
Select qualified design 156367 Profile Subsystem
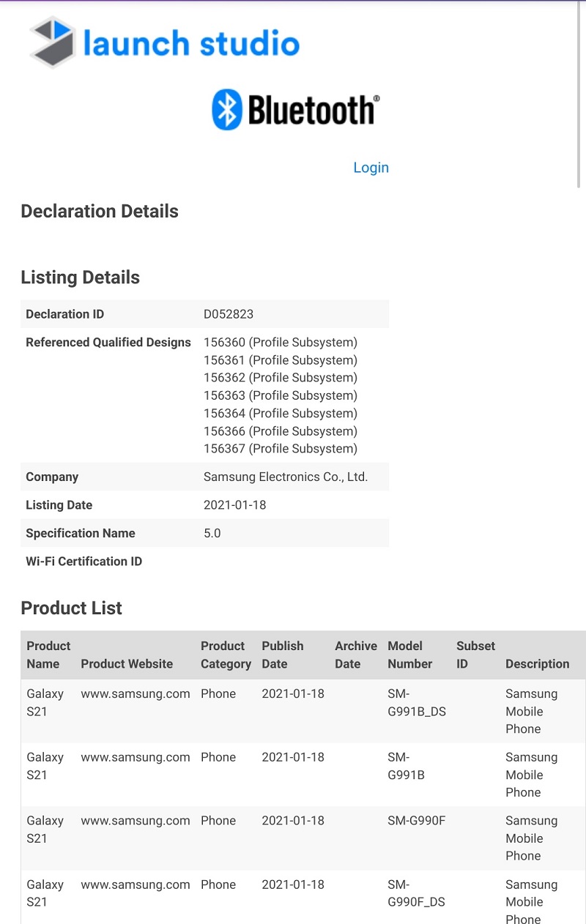280,448
